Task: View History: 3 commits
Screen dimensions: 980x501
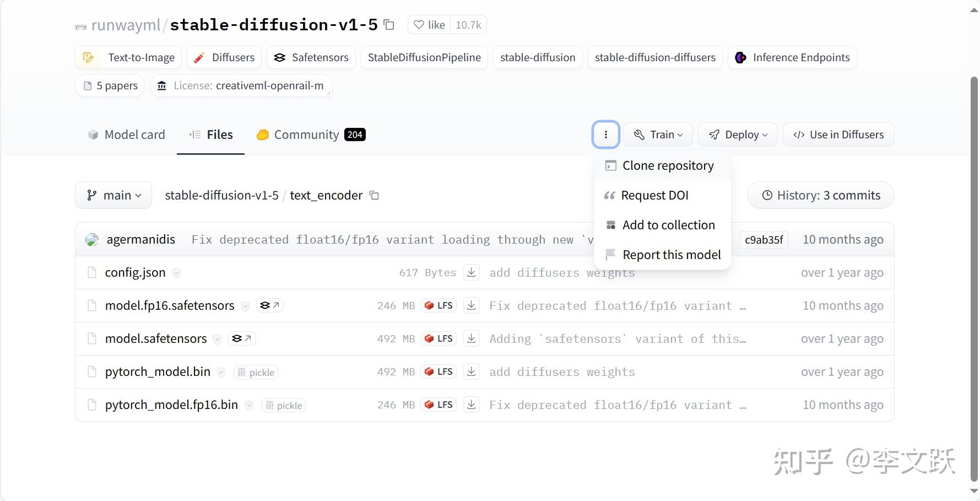Action: coord(819,195)
